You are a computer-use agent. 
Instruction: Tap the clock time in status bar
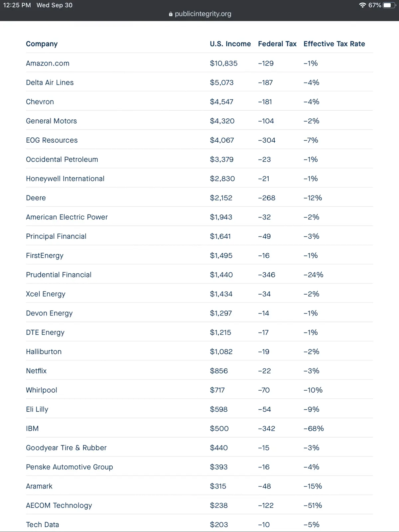[17, 5]
